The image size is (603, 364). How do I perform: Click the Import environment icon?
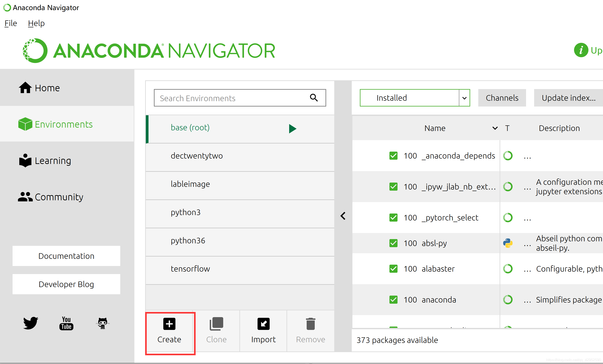[x=263, y=324]
